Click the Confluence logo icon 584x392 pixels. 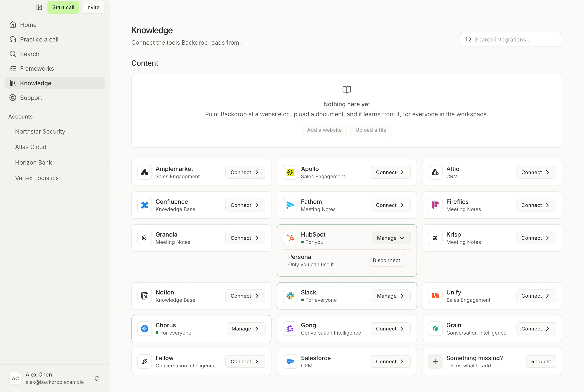click(144, 205)
